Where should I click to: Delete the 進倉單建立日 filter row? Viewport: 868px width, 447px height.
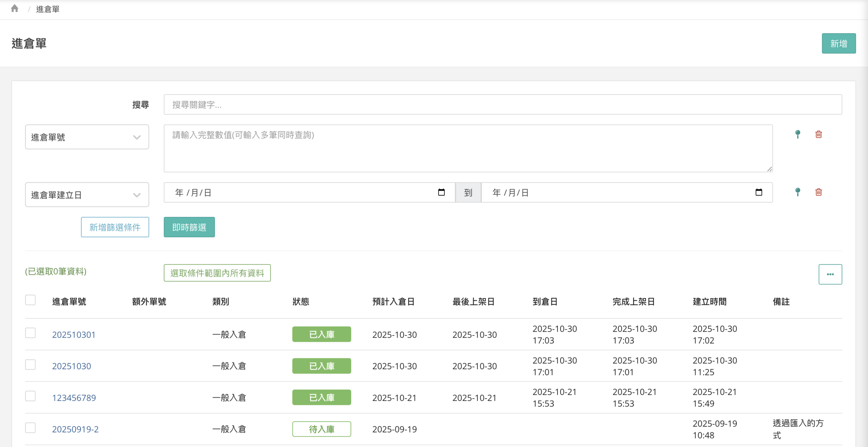818,192
